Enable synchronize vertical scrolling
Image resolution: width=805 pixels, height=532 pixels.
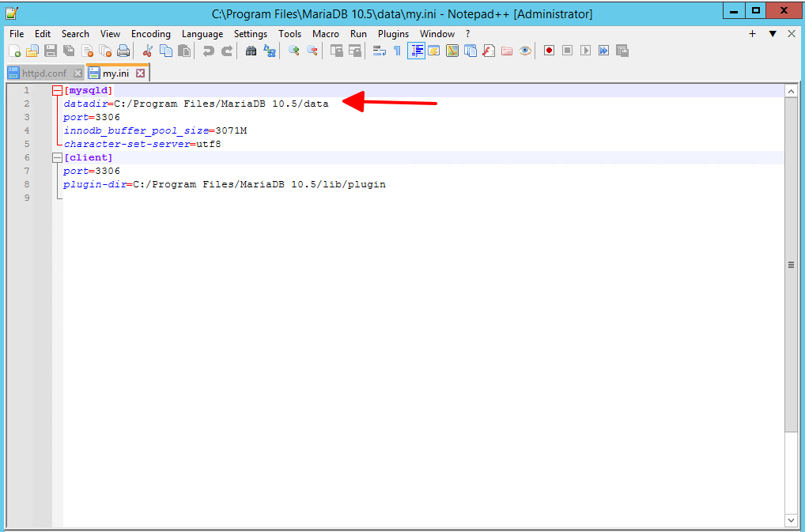coord(336,51)
